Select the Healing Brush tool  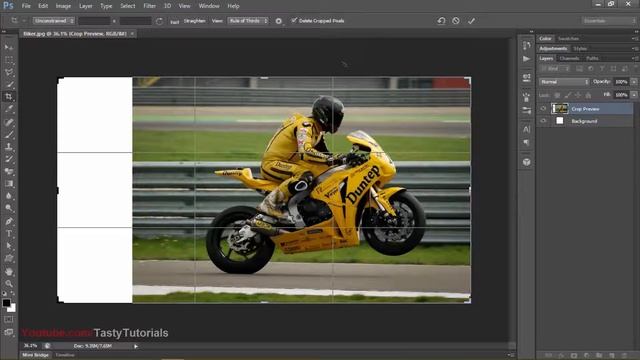[9, 122]
